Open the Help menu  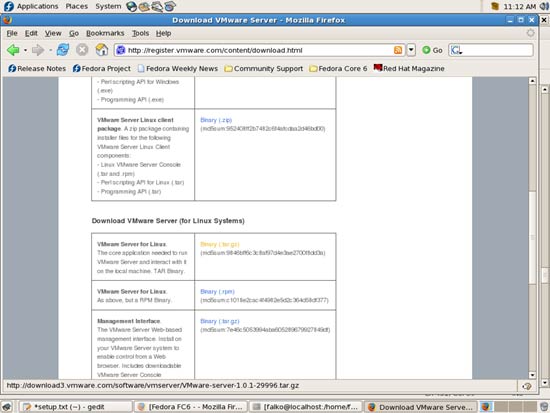(x=163, y=33)
